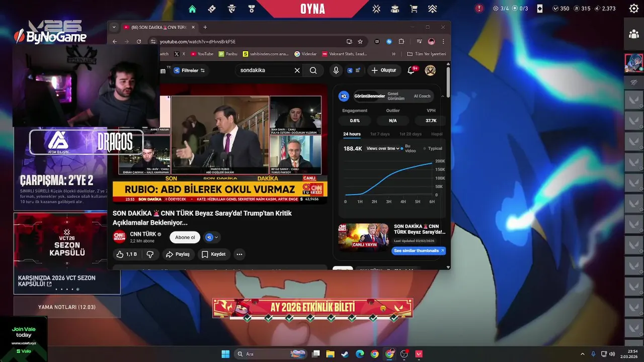Open Valorant settings gear
Screen dimensions: 644x362
[634, 8]
